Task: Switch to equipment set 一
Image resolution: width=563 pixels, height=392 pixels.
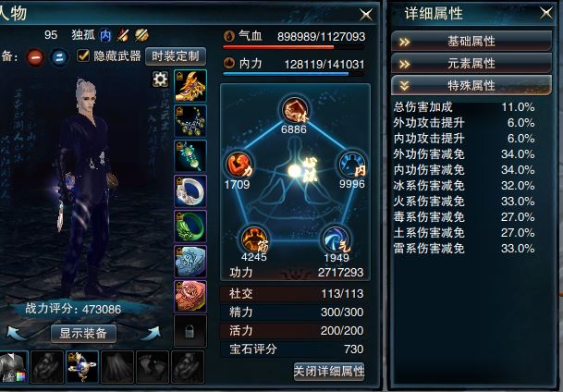Action: coord(35,57)
